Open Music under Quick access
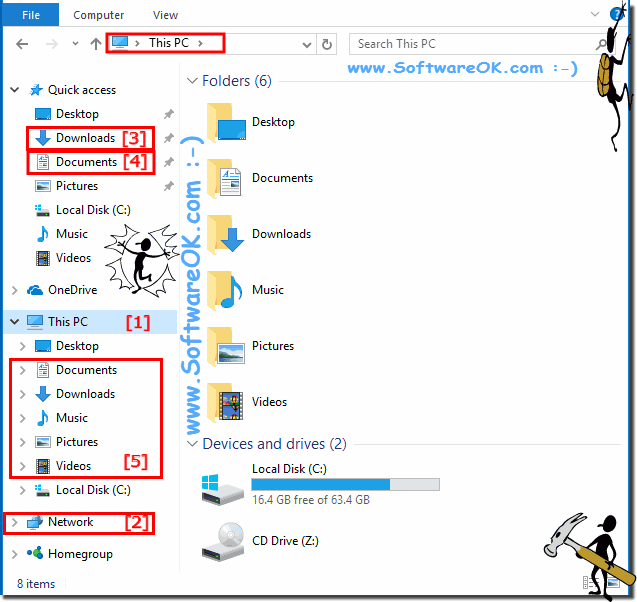Viewport: 637px width, 602px height. point(72,234)
